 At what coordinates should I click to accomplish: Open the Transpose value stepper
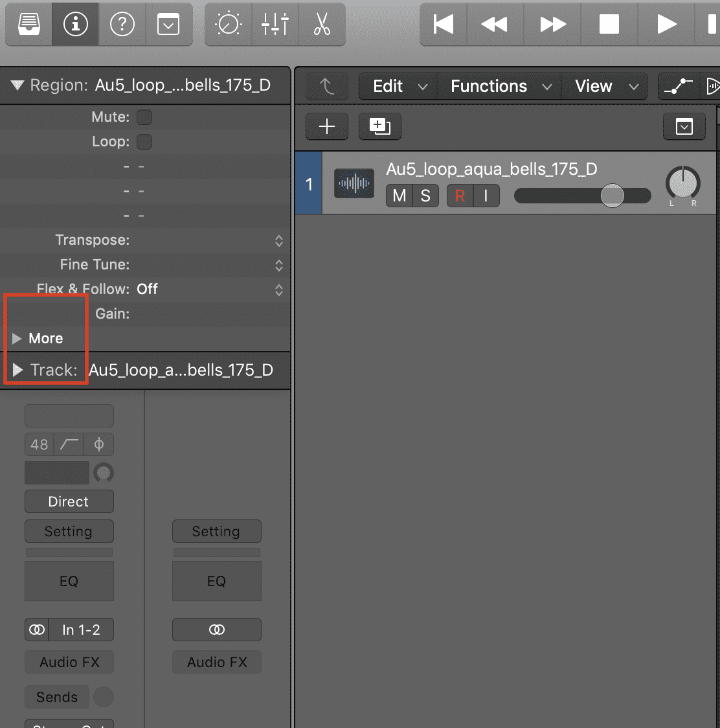[x=278, y=240]
